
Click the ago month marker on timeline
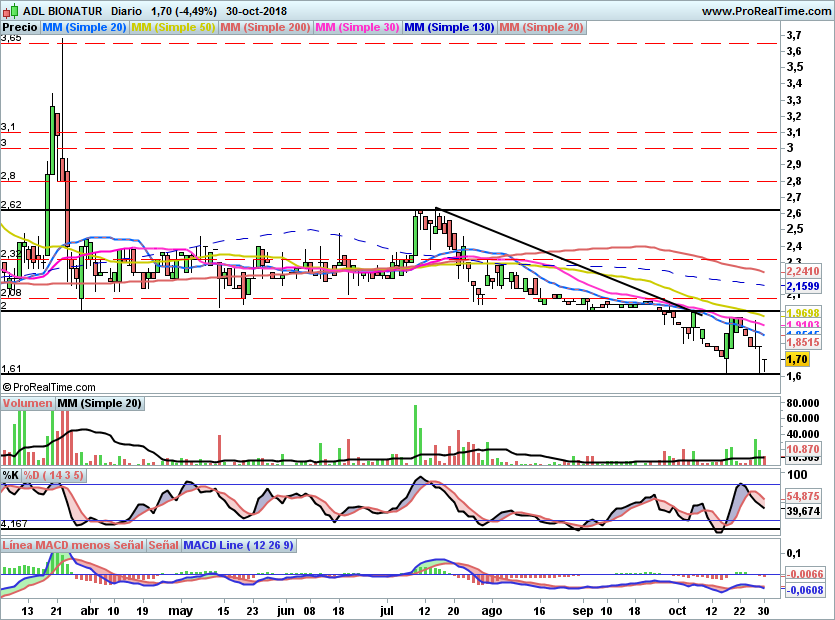tap(492, 611)
